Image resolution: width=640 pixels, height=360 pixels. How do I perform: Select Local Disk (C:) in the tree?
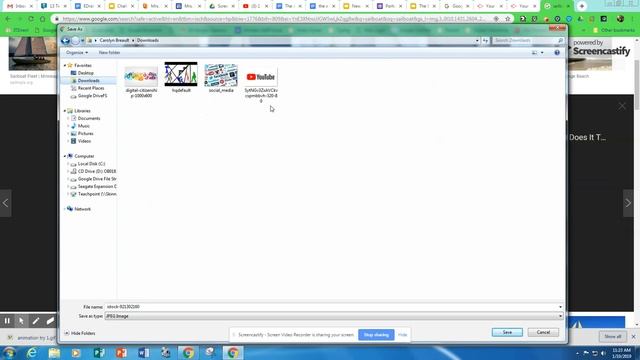[x=91, y=164]
